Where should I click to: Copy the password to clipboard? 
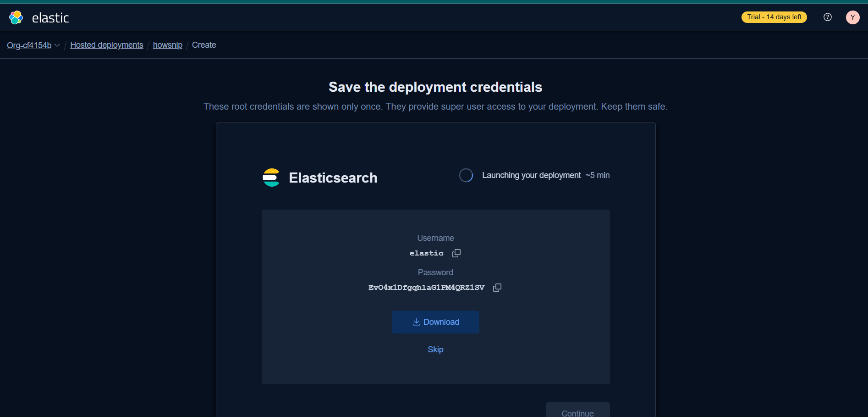[x=497, y=288]
